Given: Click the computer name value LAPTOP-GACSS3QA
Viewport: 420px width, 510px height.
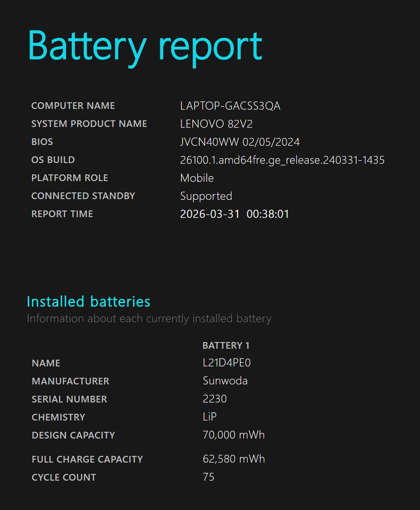Looking at the screenshot, I should click(x=230, y=106).
